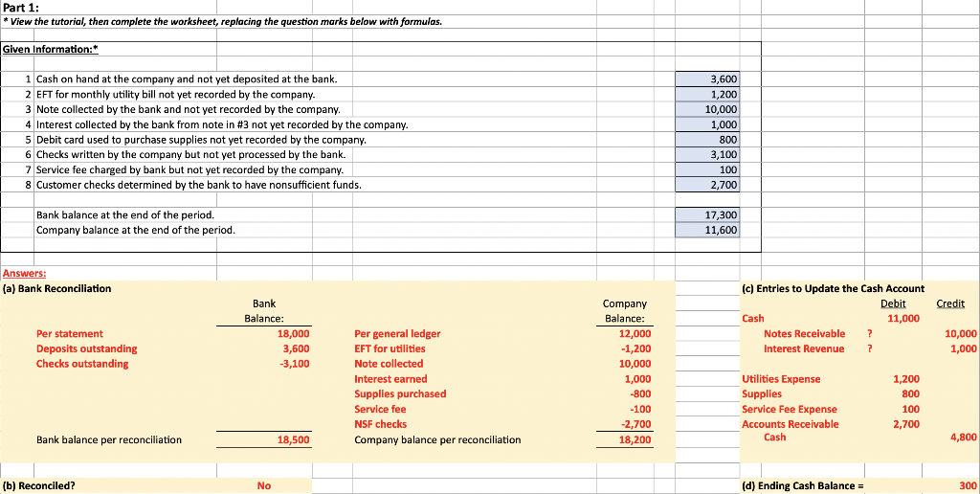Image resolution: width=980 pixels, height=494 pixels.
Task: Click given amount 3,600 for cash on hand
Action: 708,79
